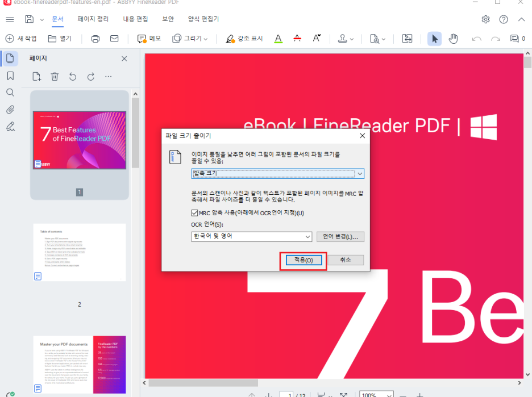Image resolution: width=532 pixels, height=397 pixels.
Task: Switch to the 문서 tab
Action: pyautogui.click(x=57, y=19)
